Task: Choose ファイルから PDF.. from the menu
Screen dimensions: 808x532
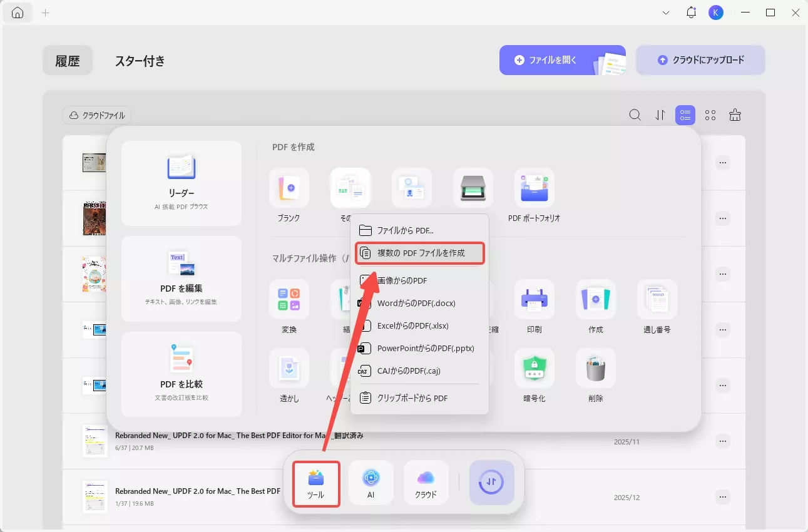Action: coord(419,230)
